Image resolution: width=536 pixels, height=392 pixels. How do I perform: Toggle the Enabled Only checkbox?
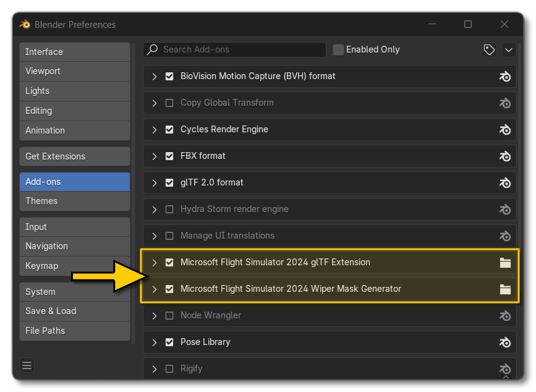(x=338, y=49)
